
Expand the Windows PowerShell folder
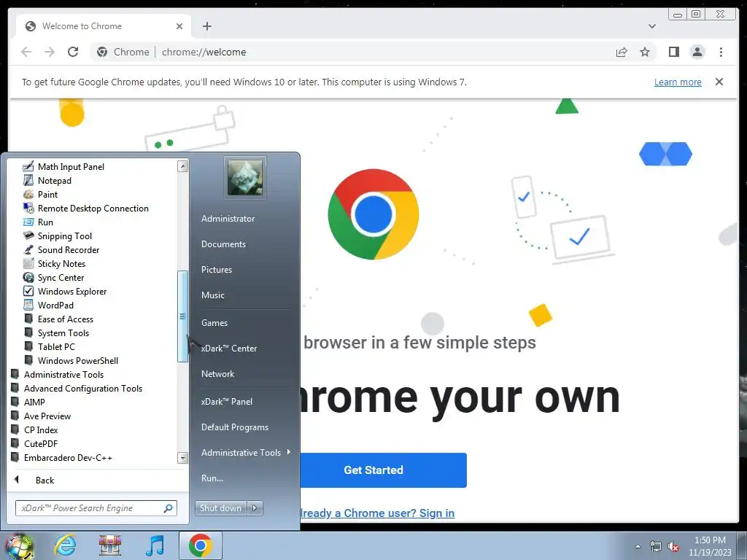(77, 360)
